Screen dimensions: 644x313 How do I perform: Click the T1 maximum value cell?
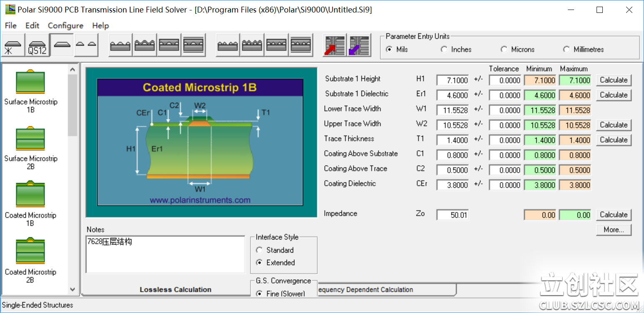pyautogui.click(x=575, y=140)
